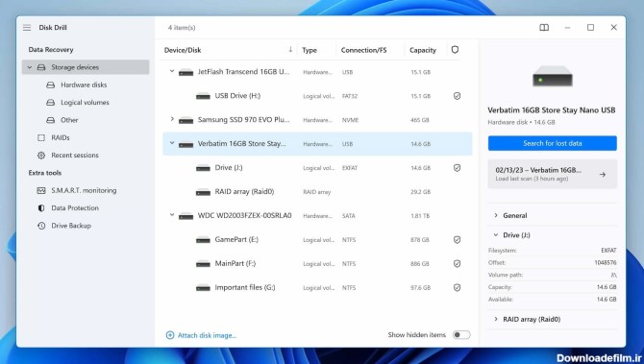Click the WDC WD2003FZEX drive icon
Screen dimensions: 644x364
186,216
